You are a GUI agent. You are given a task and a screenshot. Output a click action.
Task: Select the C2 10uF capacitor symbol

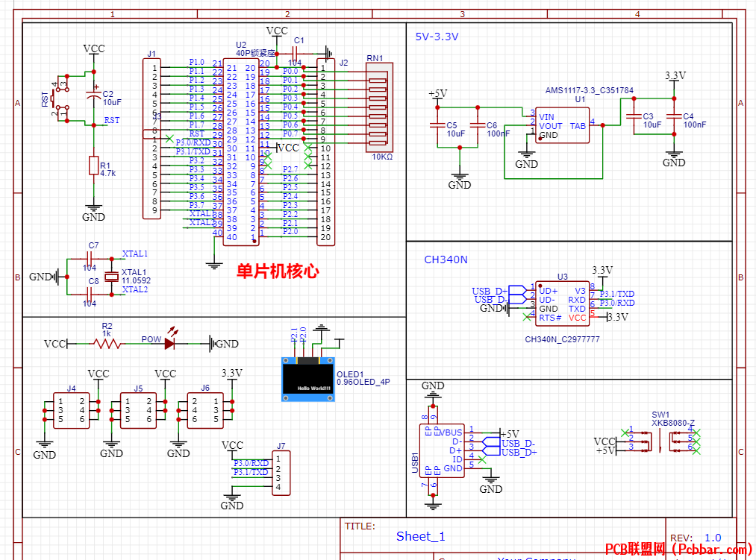coord(93,95)
